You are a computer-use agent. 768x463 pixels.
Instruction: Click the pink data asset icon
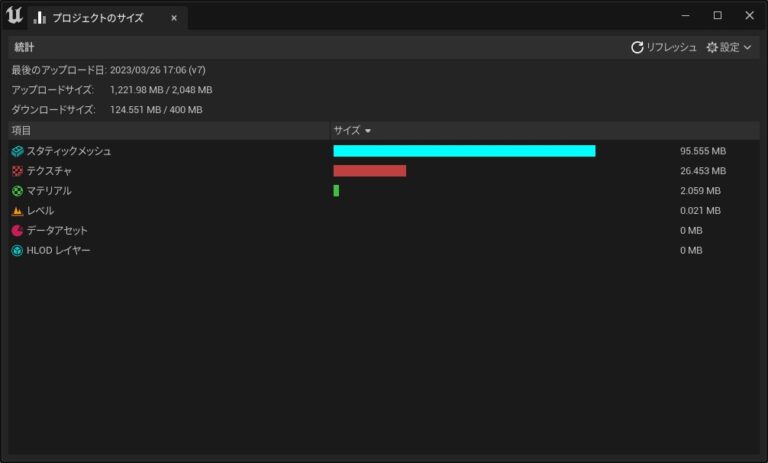click(x=17, y=231)
